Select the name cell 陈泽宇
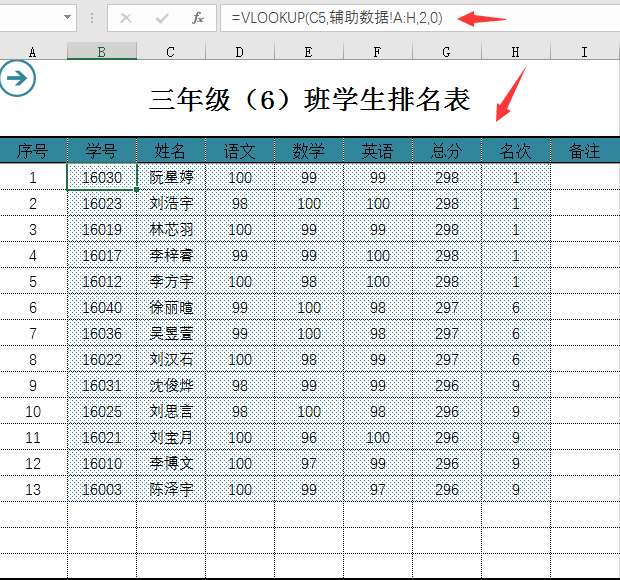This screenshot has height=580, width=620. [x=171, y=489]
